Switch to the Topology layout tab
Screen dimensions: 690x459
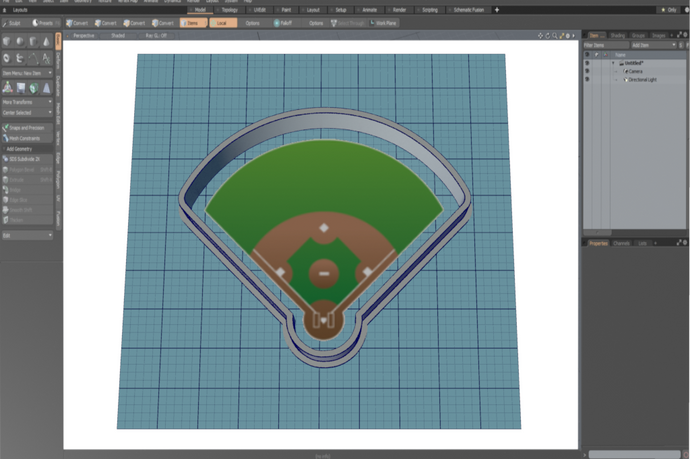[229, 9]
